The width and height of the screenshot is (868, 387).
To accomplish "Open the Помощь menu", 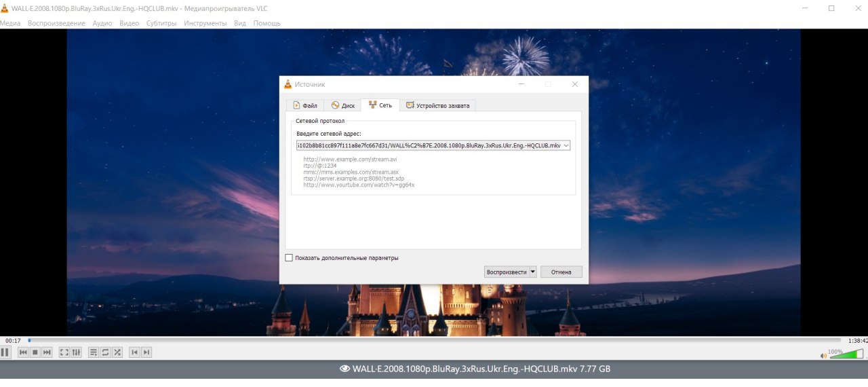I will tap(267, 23).
